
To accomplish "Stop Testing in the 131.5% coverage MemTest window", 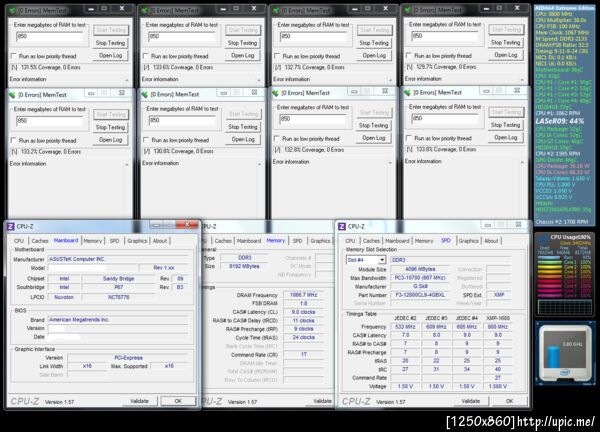I will coord(111,43).
